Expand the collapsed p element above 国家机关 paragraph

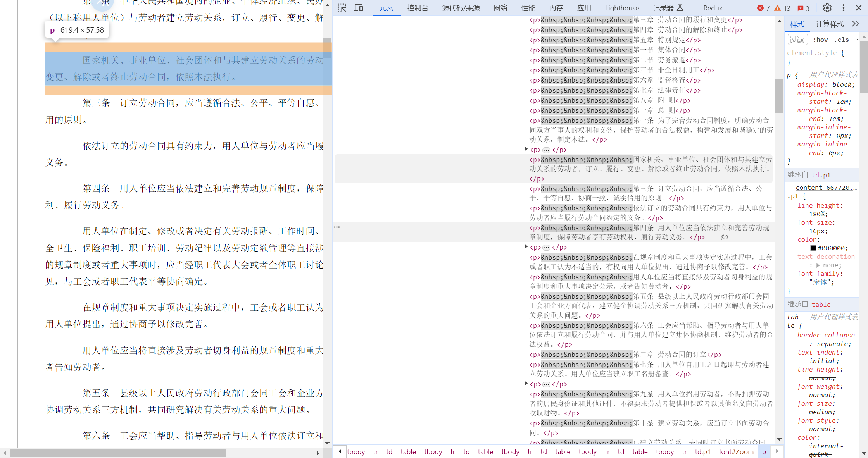(526, 149)
